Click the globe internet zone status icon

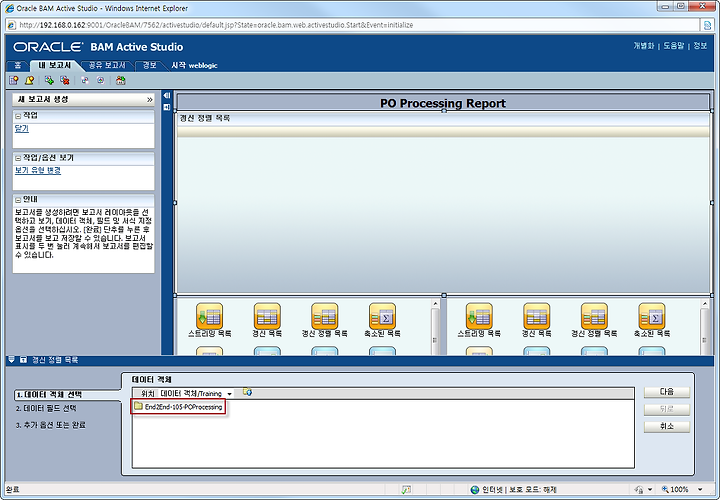click(x=475, y=489)
